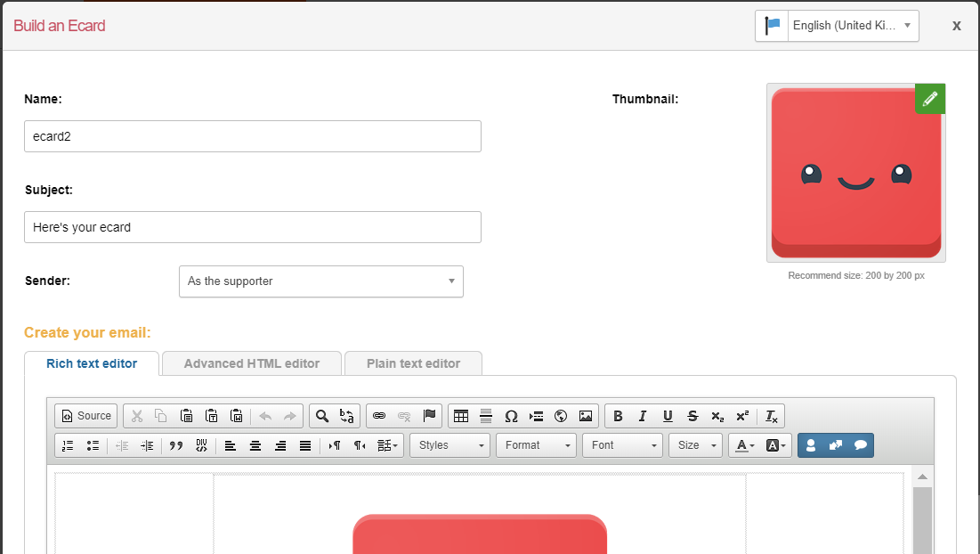Toggle bold formatting
This screenshot has height=554, width=980.
tap(618, 416)
